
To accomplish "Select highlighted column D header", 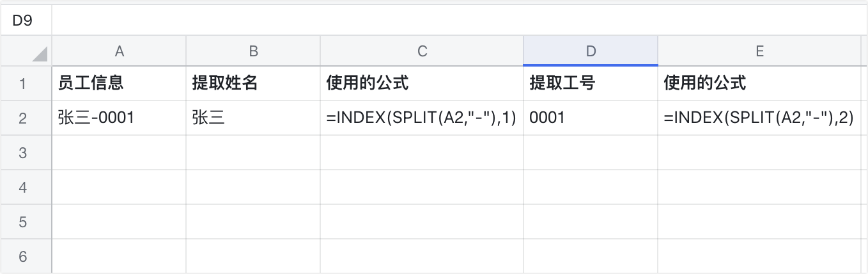I will click(591, 52).
